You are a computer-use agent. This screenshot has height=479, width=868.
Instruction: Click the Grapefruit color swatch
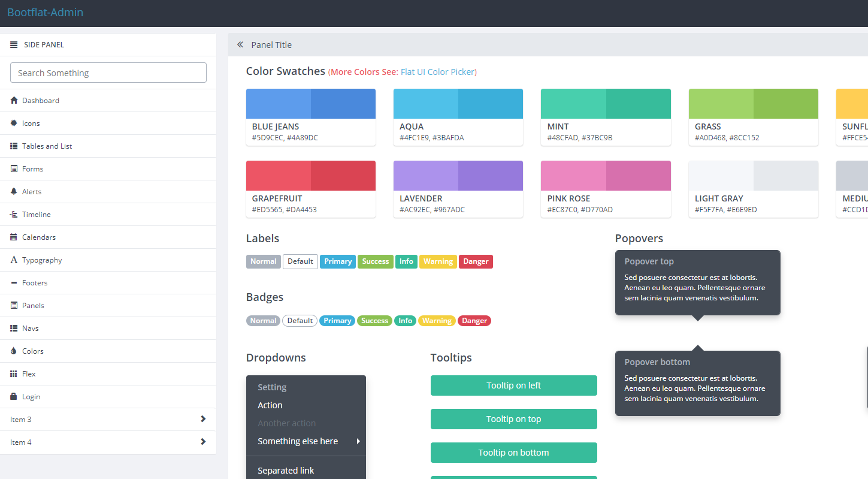(x=311, y=176)
